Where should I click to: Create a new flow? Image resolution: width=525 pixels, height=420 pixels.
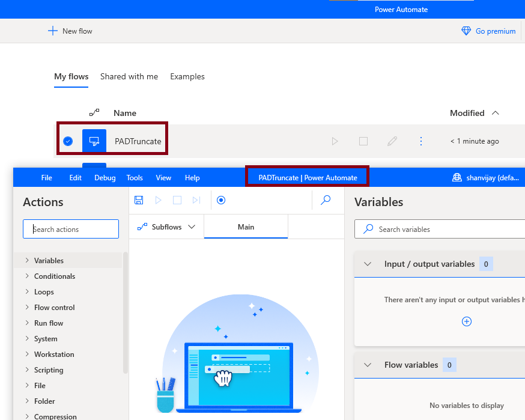70,31
